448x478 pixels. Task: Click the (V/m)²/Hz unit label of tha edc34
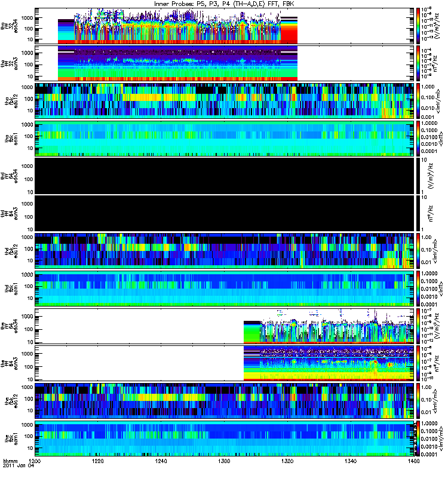[437, 26]
